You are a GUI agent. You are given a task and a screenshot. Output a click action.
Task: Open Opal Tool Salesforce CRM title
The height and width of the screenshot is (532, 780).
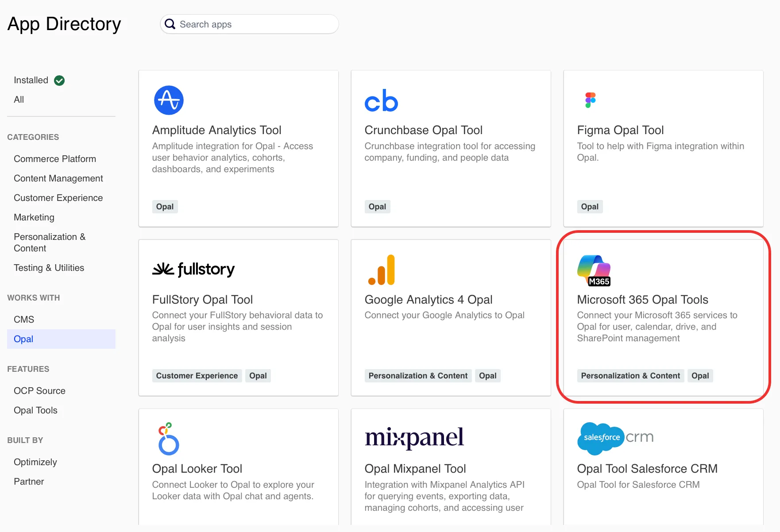tap(648, 469)
